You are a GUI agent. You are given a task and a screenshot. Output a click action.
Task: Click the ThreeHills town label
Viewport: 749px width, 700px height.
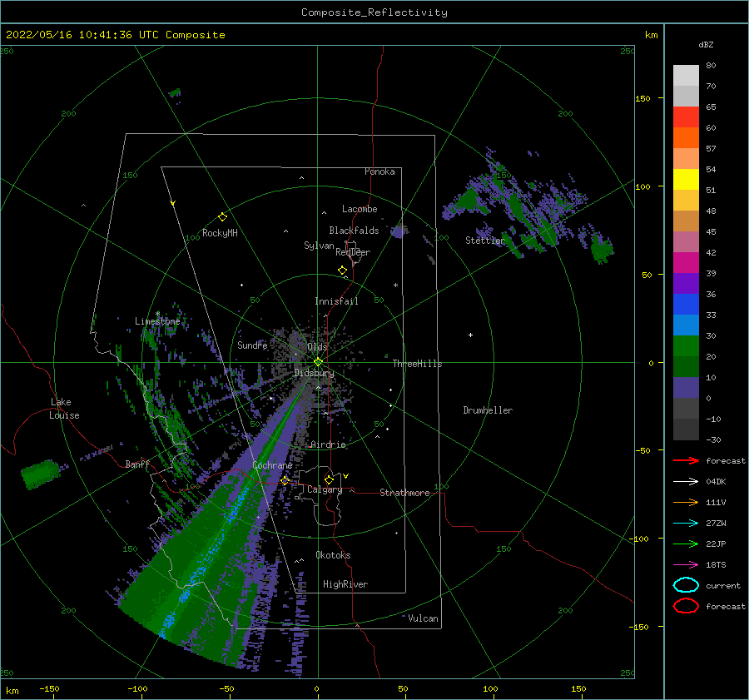coord(417,364)
